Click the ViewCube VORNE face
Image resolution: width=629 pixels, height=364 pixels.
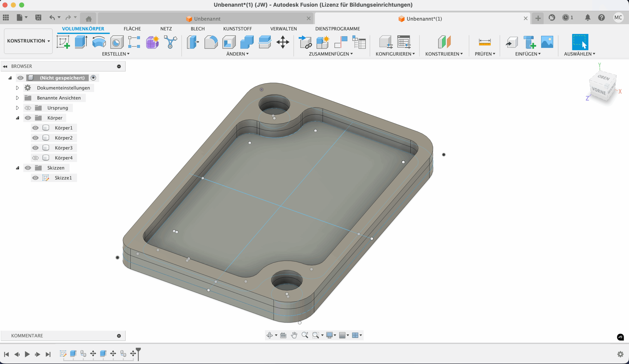(599, 91)
